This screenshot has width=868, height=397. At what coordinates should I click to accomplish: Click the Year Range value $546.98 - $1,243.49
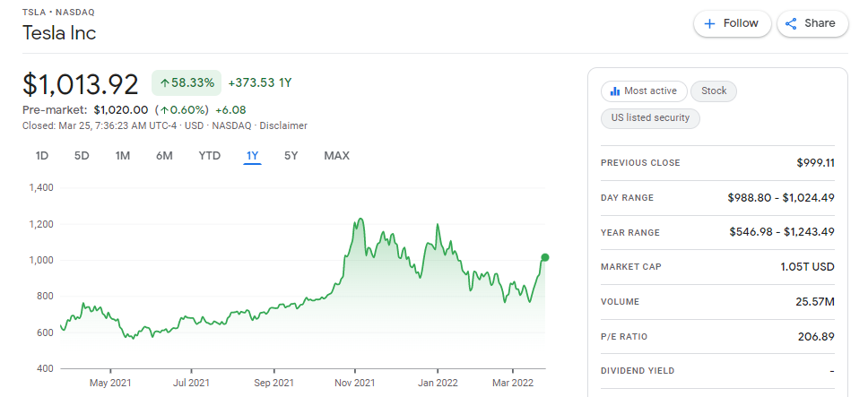click(x=782, y=232)
